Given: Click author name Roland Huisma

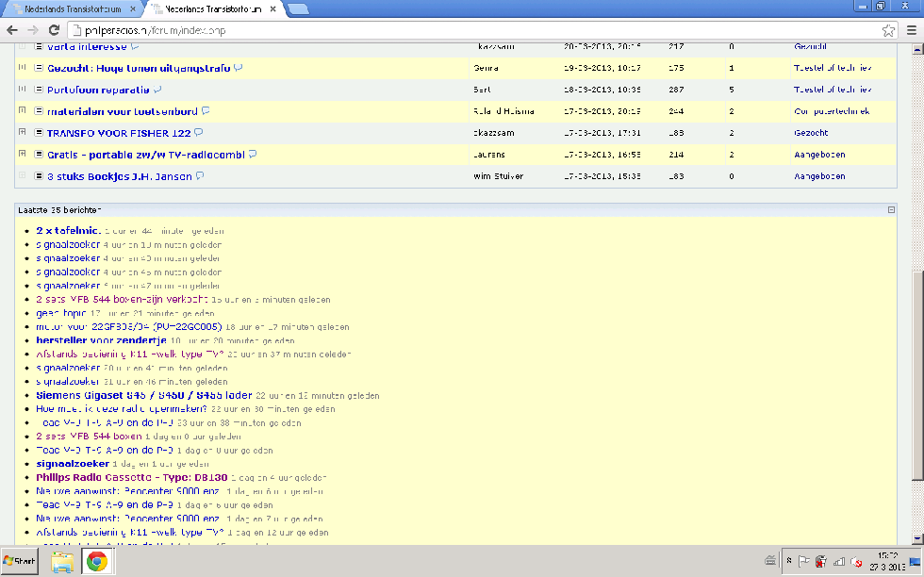Looking at the screenshot, I should 503,111.
